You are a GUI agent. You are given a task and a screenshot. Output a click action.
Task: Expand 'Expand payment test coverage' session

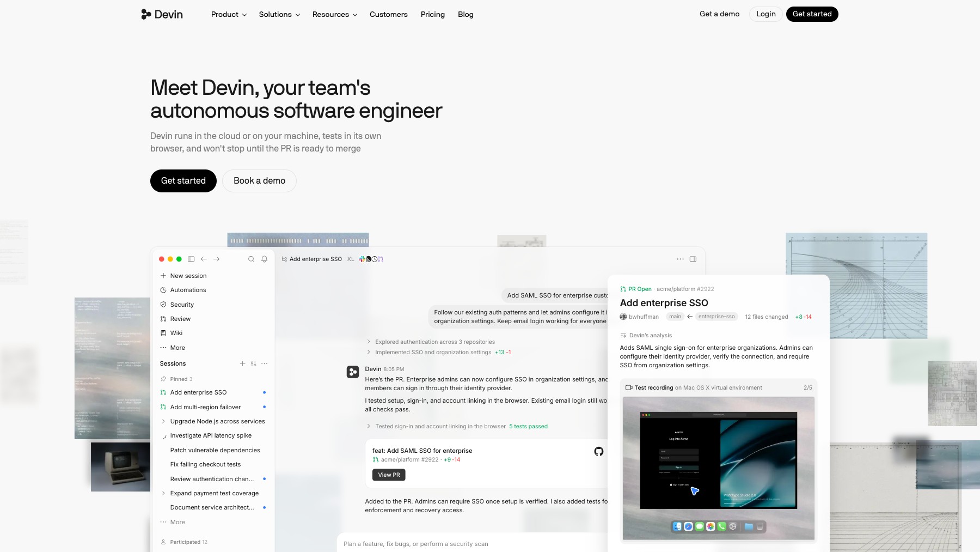click(x=163, y=493)
